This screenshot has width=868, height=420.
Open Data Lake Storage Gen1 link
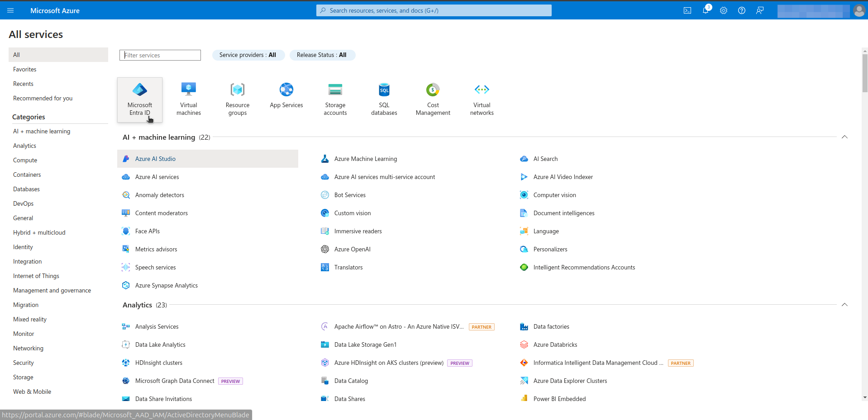pos(365,344)
